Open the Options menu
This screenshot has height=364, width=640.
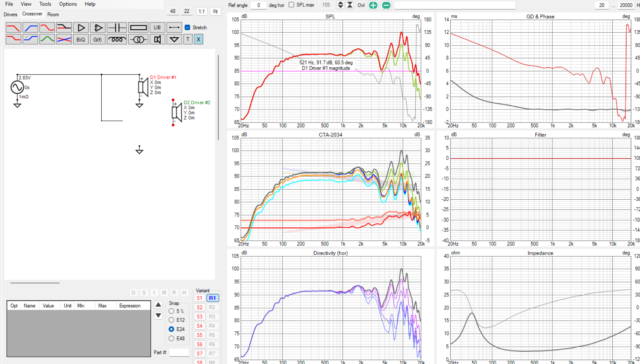(x=68, y=4)
